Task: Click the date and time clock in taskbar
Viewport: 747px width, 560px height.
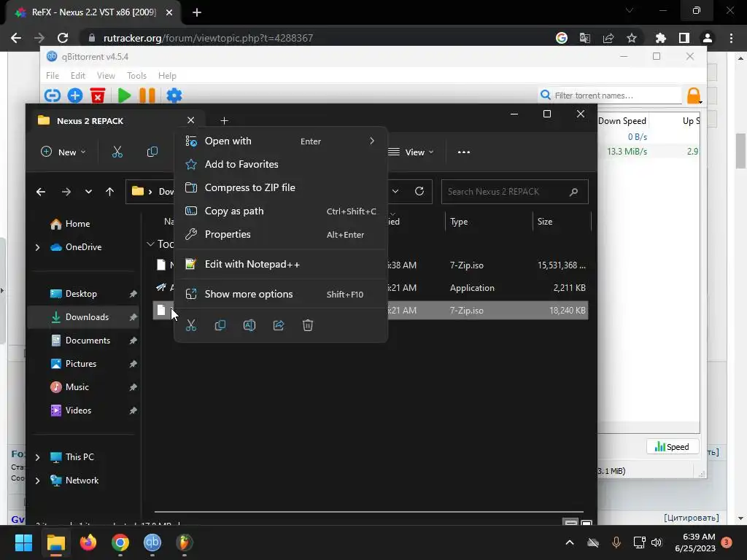Action: (695, 542)
